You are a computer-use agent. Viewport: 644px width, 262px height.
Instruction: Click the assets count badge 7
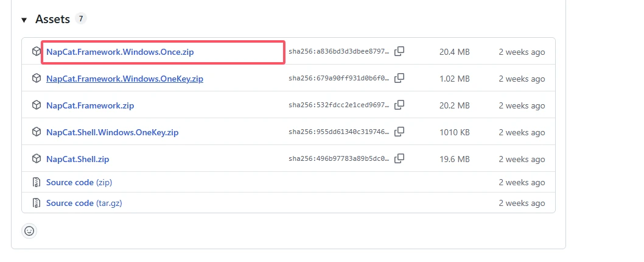click(x=81, y=18)
